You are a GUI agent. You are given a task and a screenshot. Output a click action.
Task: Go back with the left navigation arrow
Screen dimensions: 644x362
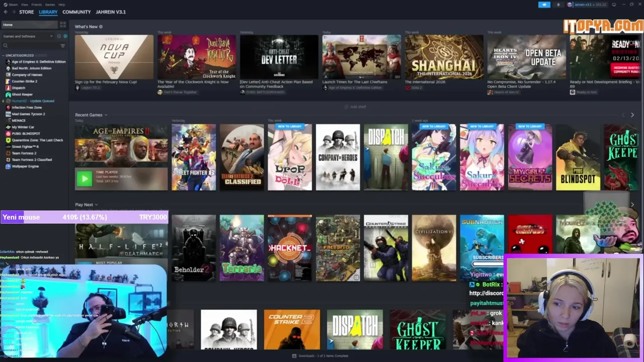tap(6, 12)
